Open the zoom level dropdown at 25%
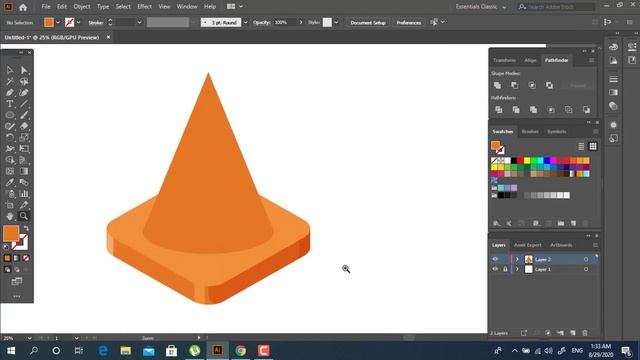 pos(29,338)
